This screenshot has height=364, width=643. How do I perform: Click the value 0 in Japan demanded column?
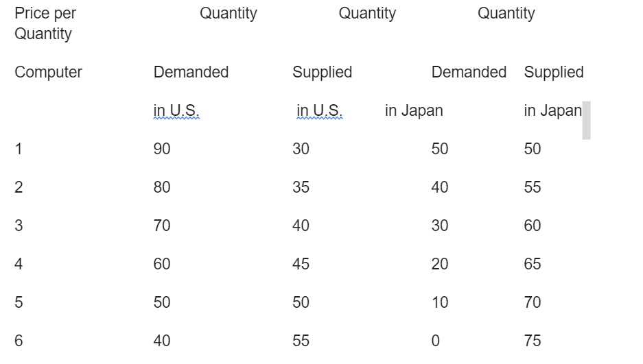(x=436, y=341)
